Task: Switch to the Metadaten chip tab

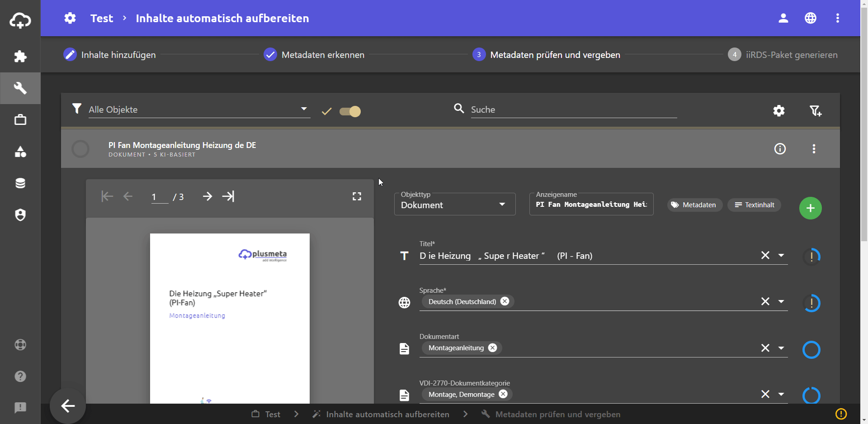Action: (694, 205)
